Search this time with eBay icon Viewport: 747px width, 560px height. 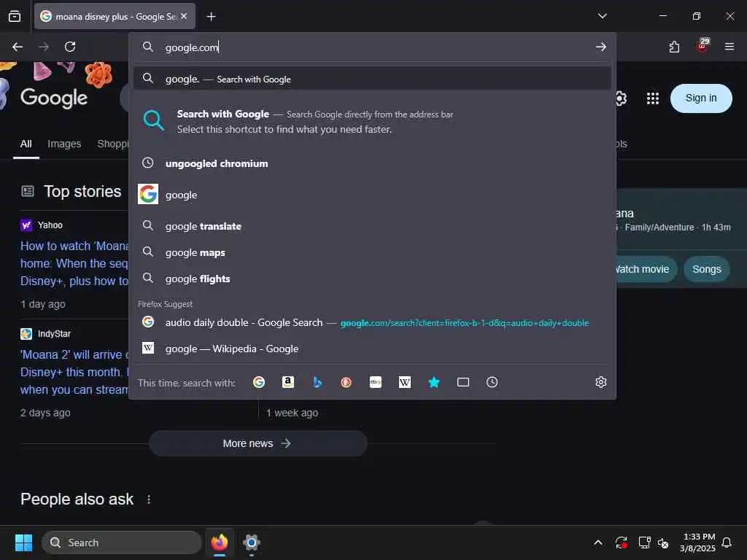pyautogui.click(x=376, y=382)
